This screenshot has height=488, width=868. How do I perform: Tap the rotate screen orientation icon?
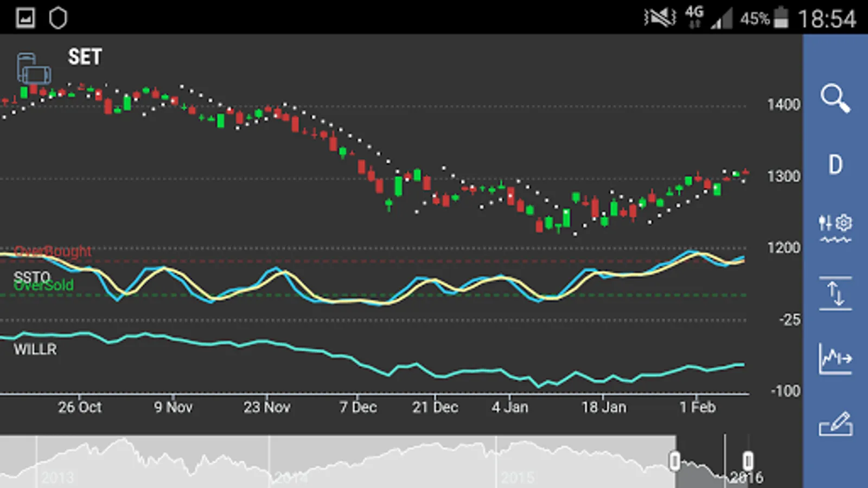(x=34, y=68)
